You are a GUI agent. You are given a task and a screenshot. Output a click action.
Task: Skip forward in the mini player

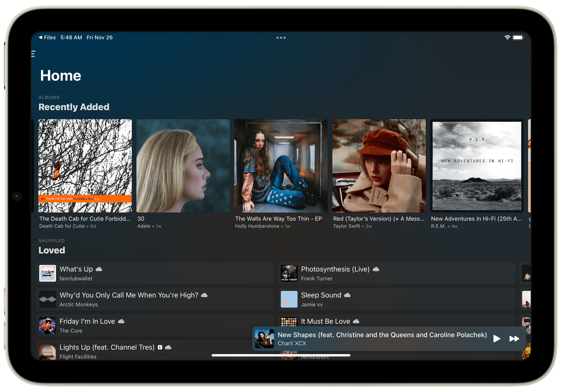[514, 339]
